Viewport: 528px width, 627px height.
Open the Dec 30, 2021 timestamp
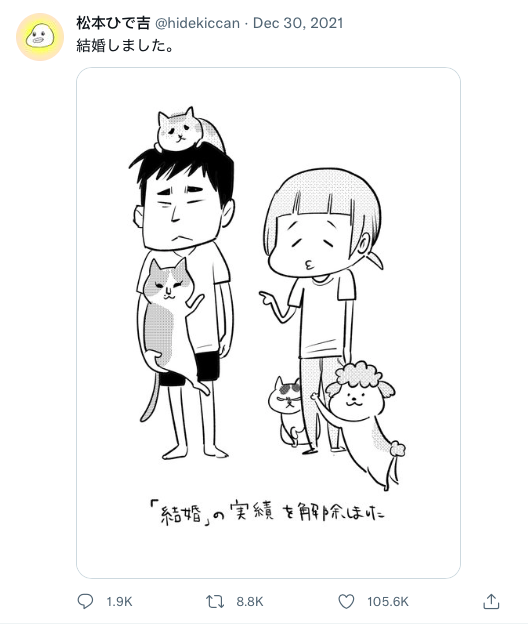(x=298, y=23)
